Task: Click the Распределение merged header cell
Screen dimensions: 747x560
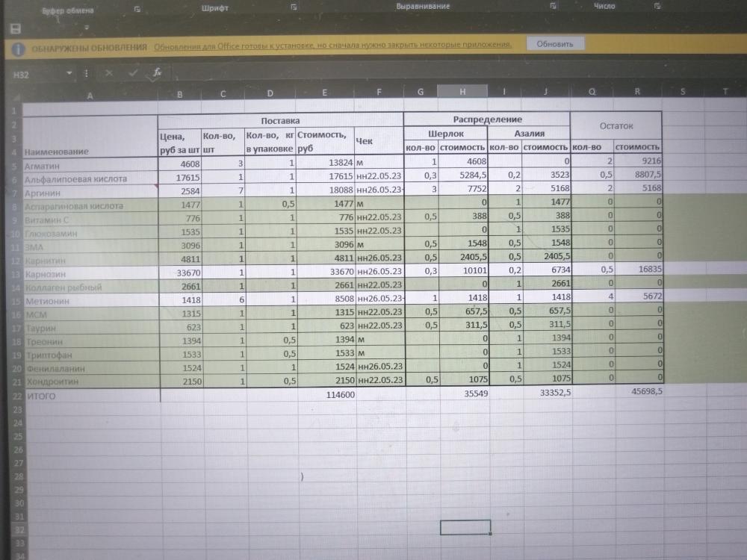Action: click(487, 119)
